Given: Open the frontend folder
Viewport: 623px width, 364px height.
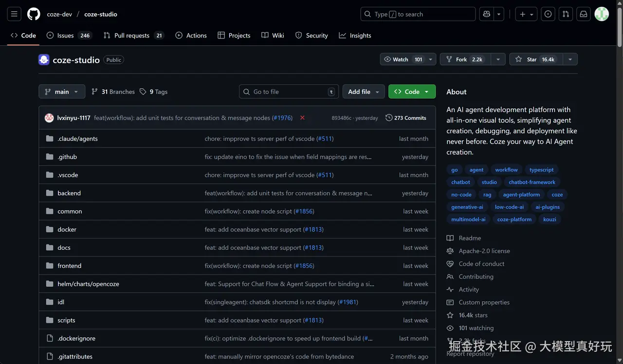Looking at the screenshot, I should tap(70, 266).
